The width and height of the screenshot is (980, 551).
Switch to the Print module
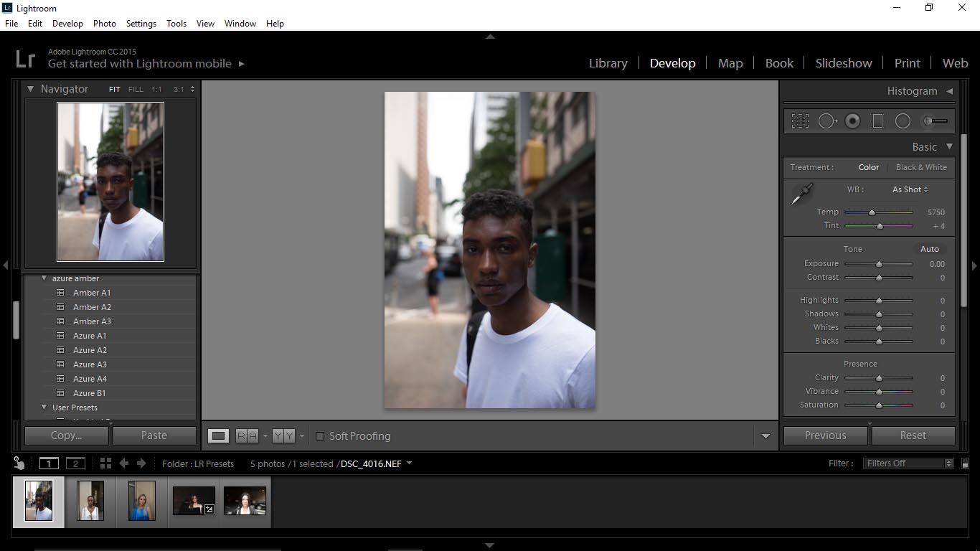coord(907,63)
